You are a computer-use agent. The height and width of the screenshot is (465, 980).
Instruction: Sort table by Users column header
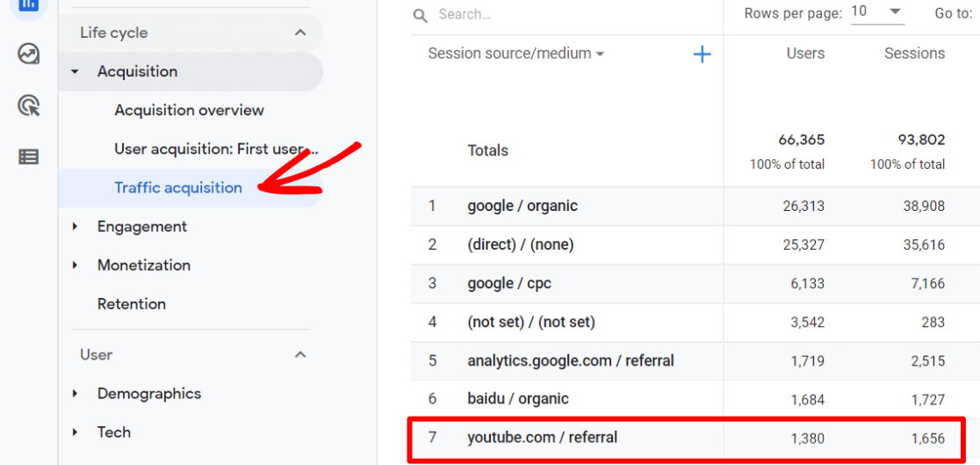click(805, 54)
